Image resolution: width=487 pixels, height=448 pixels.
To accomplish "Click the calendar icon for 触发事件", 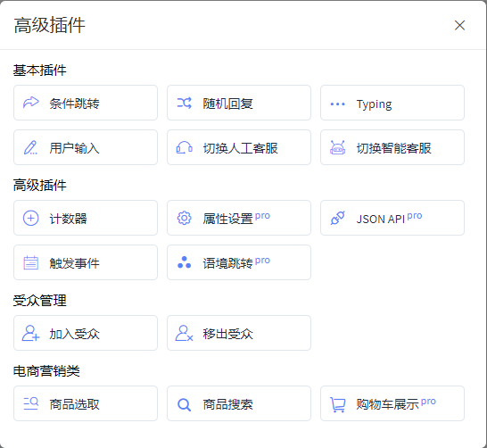I will (x=30, y=262).
